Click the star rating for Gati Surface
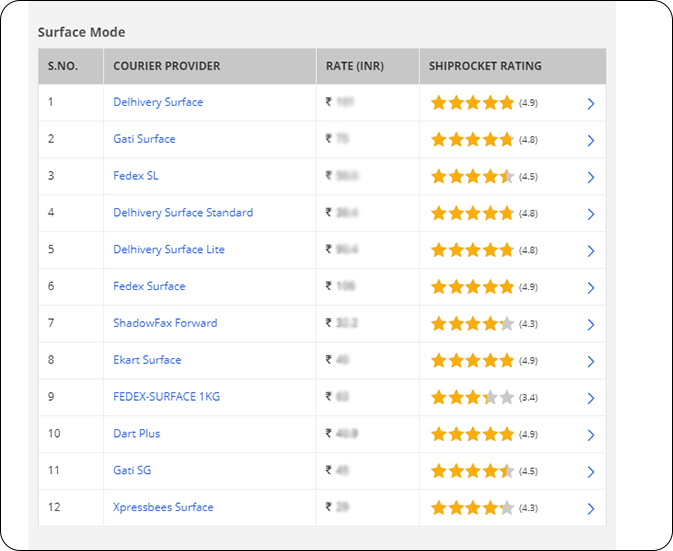Screen dimensions: 673x551 [x=472, y=140]
